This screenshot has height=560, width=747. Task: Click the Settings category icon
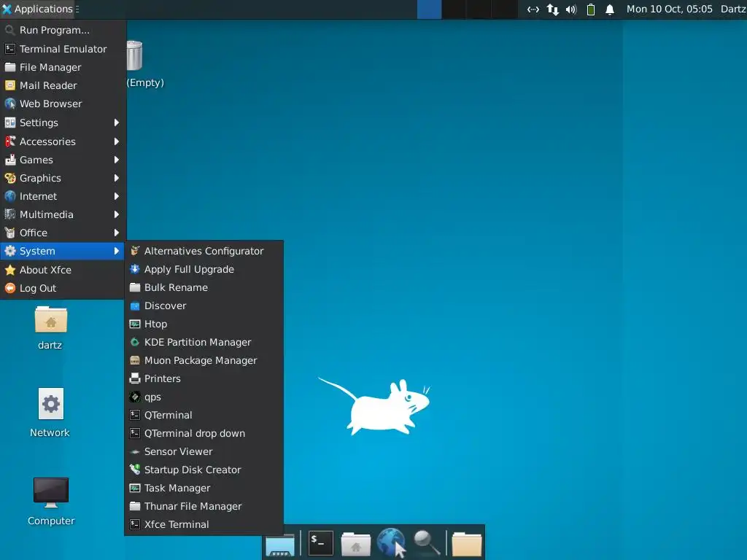click(x=10, y=122)
